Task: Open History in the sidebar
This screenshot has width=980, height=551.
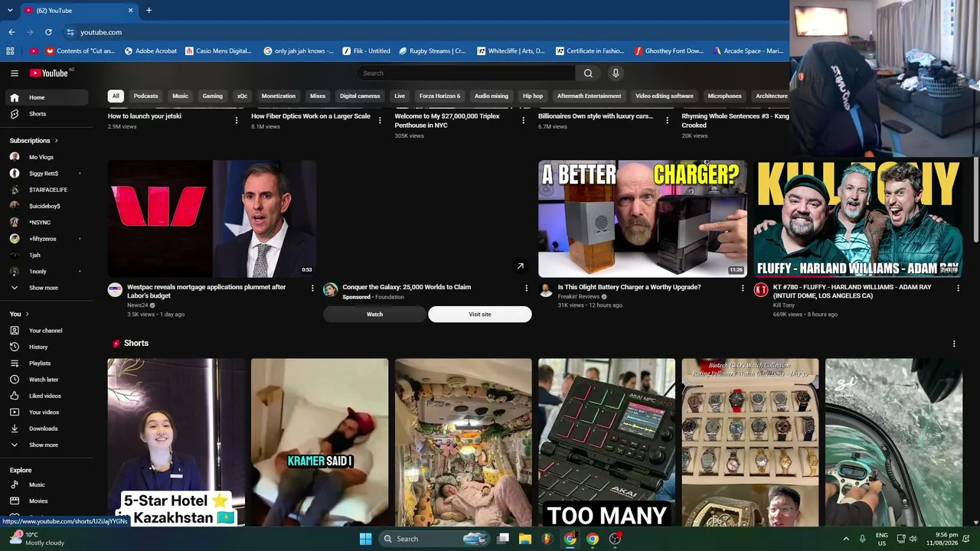Action: click(46, 347)
